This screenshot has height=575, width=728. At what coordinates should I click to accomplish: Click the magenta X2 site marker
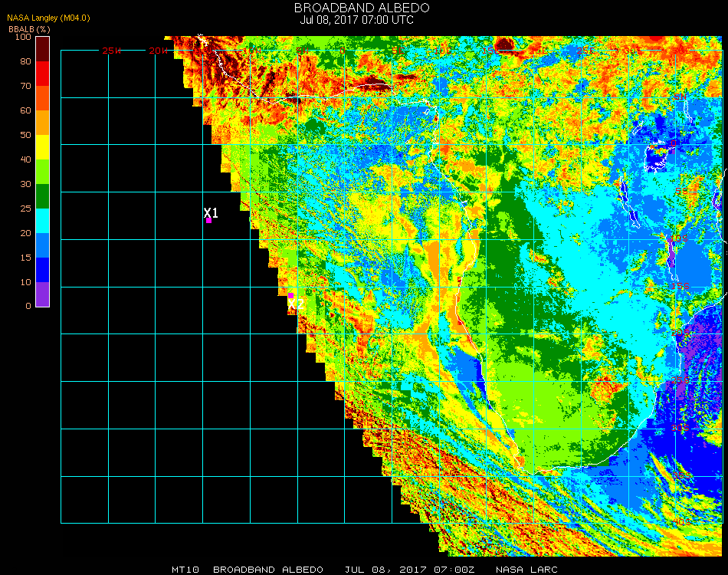pyautogui.click(x=290, y=295)
